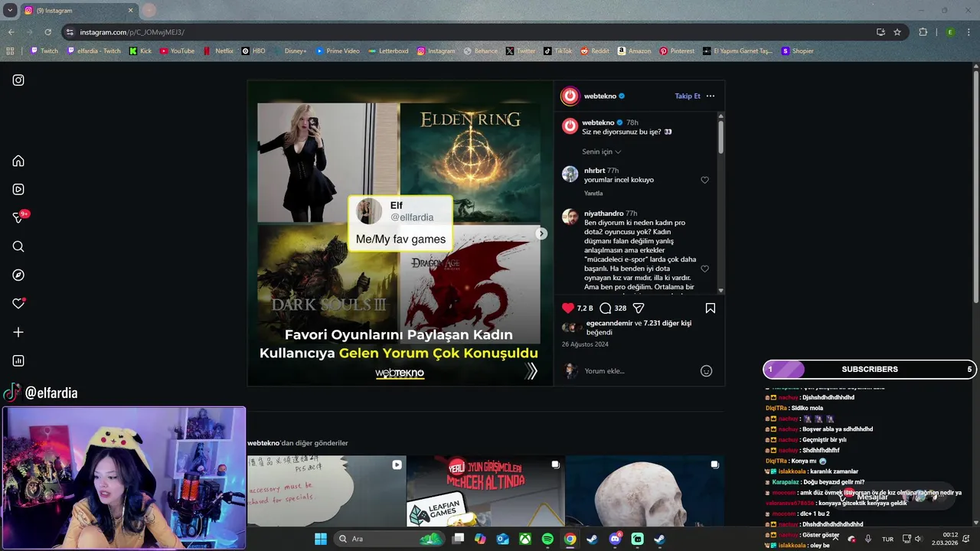Close the Instagram tab
The width and height of the screenshot is (980, 551).
click(x=130, y=11)
